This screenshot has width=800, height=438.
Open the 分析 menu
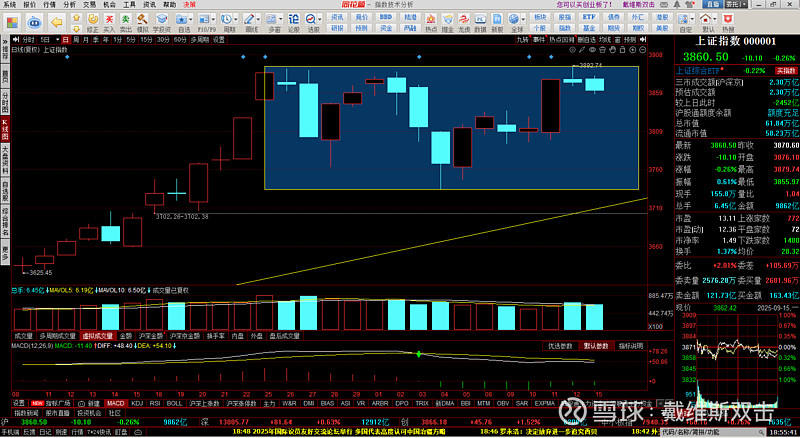tap(69, 4)
